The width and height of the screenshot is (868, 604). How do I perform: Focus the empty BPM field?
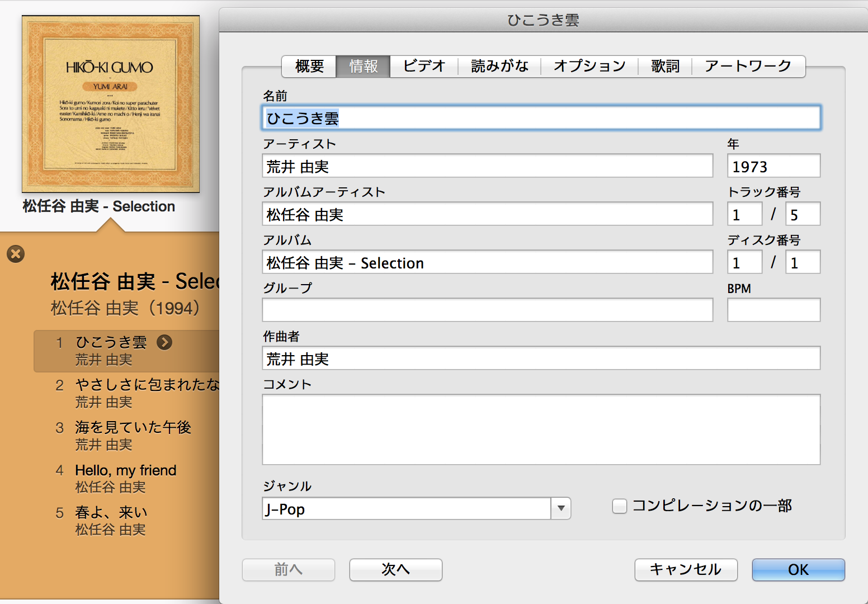click(x=773, y=310)
